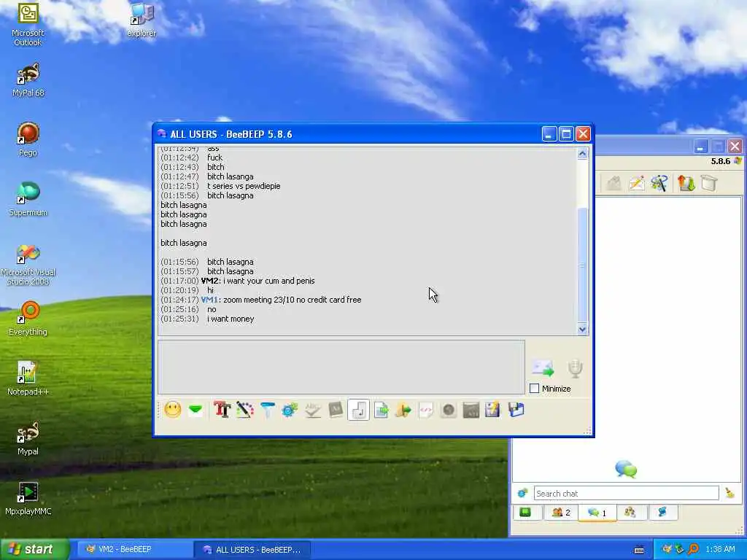Click the VM2 sender name
Image resolution: width=747 pixels, height=560 pixels.
[x=209, y=281]
